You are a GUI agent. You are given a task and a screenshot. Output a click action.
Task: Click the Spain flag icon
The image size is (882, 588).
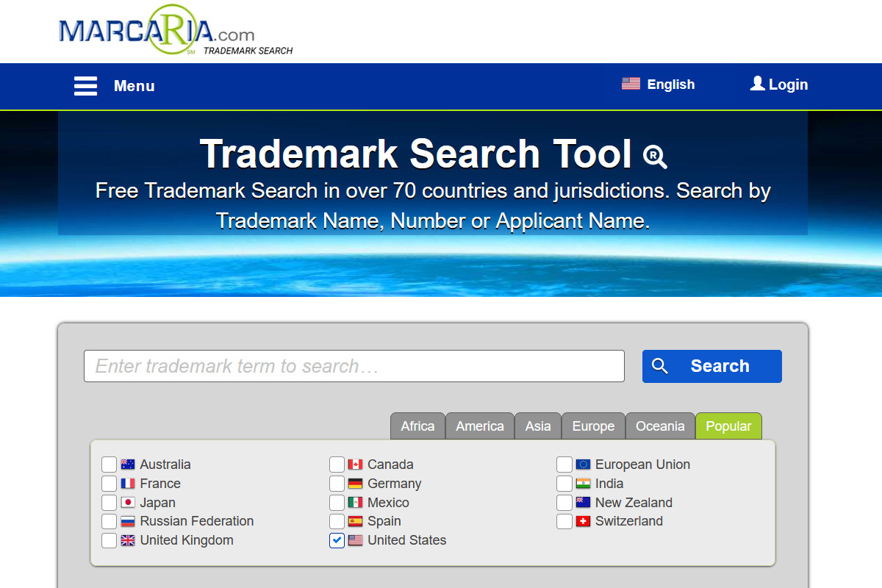pyautogui.click(x=356, y=521)
